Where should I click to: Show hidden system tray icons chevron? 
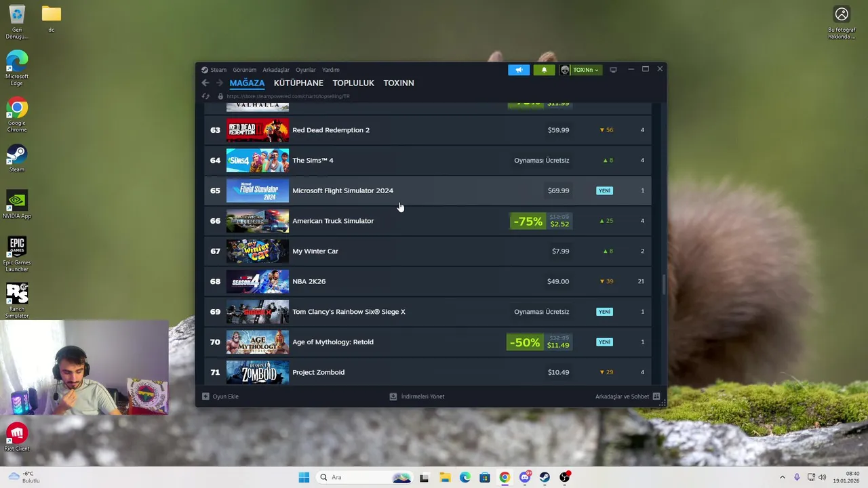[782, 477]
